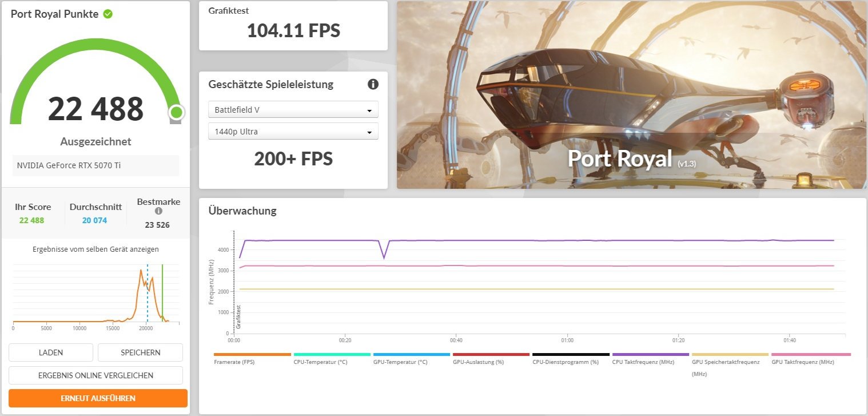The image size is (868, 416).
Task: Click the LADEN button
Action: [51, 352]
